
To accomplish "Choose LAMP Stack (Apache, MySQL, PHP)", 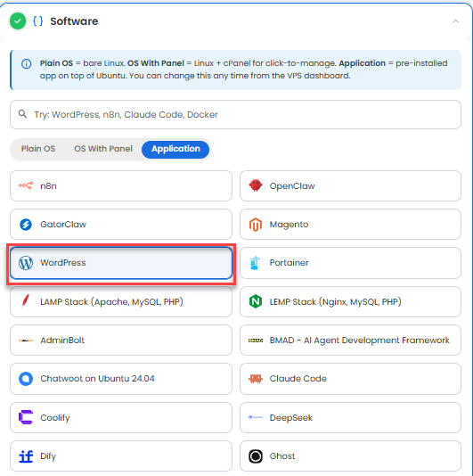I will pos(121,302).
